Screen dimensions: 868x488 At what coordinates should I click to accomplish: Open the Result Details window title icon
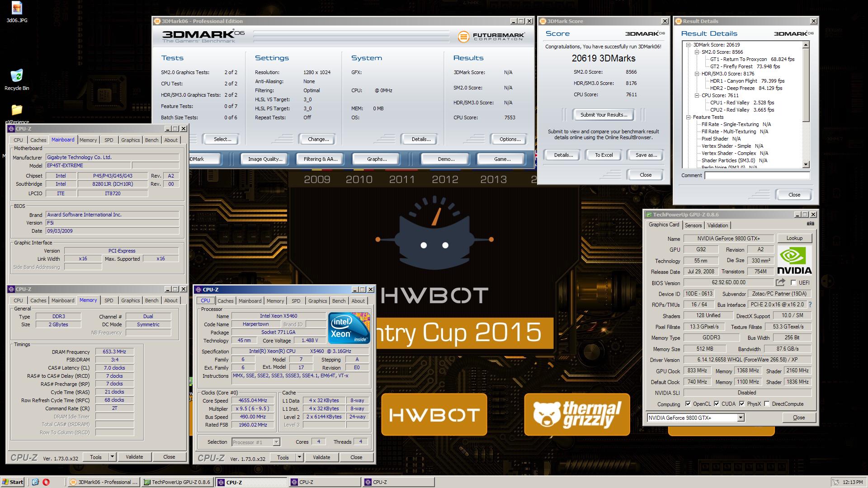point(678,21)
